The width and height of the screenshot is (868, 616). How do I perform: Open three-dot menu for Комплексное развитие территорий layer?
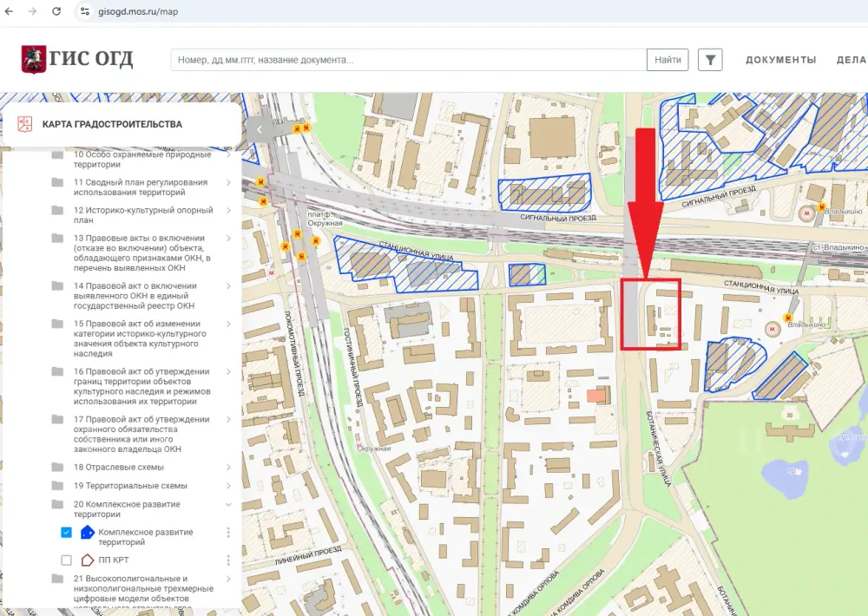click(228, 533)
